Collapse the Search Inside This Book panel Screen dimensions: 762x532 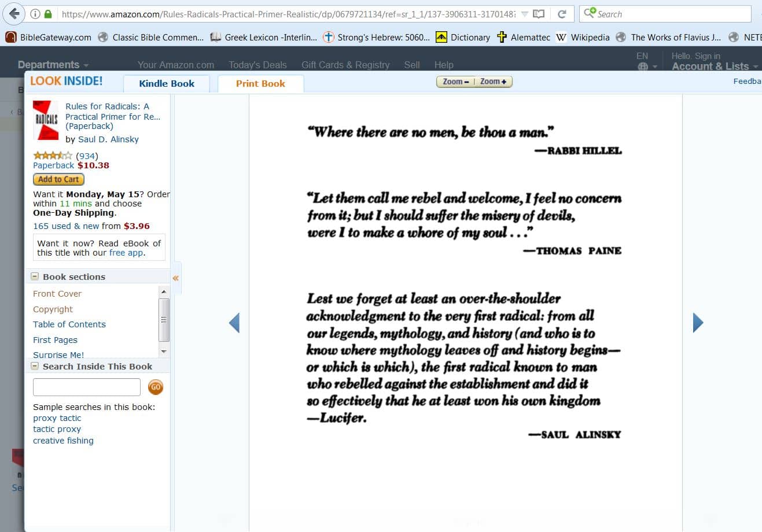[x=35, y=366]
